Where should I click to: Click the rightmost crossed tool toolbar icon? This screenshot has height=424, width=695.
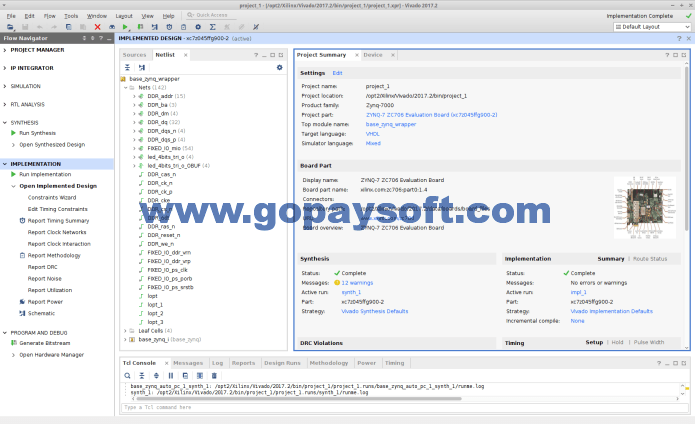click(x=256, y=27)
